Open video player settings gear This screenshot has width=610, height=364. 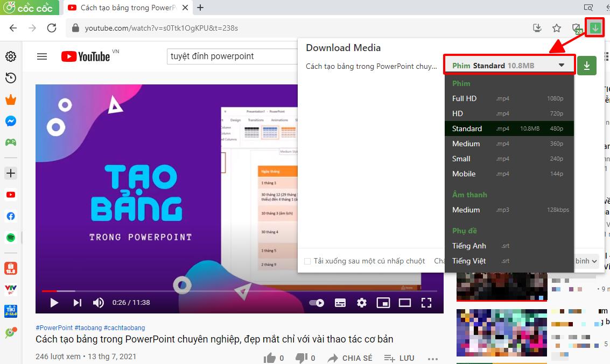362,303
